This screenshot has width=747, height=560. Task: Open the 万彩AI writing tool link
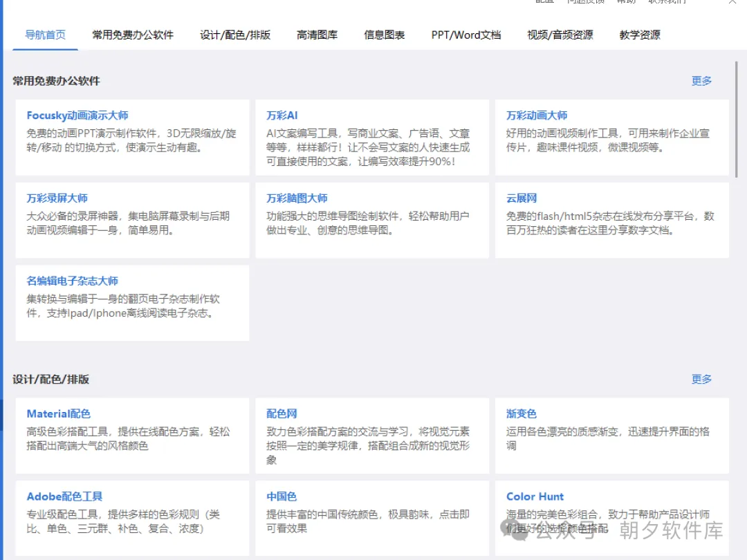pyautogui.click(x=282, y=115)
